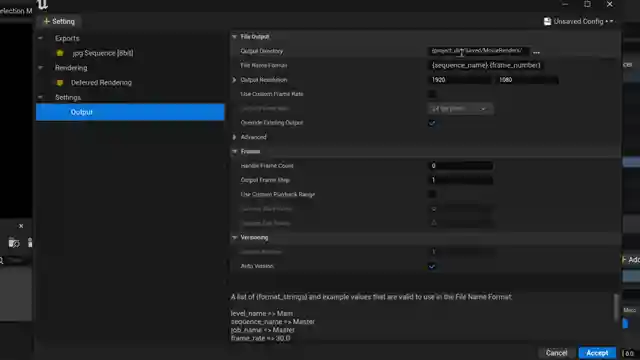Click the File Name Format label
This screenshot has height=360, width=640.
point(264,65)
